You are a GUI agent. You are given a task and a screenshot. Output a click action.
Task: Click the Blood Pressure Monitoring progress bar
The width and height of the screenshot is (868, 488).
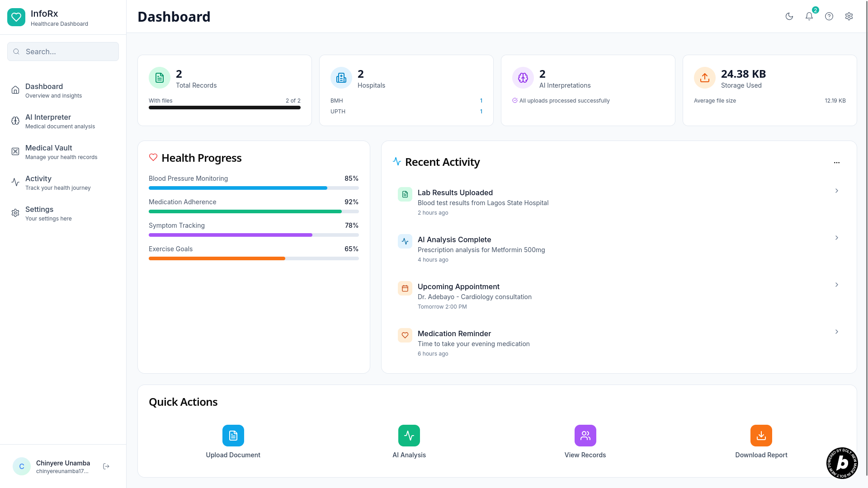coord(254,188)
